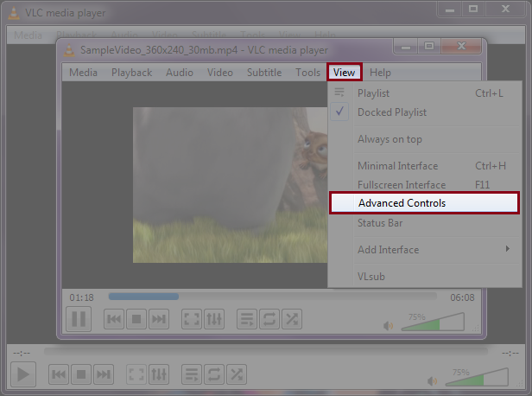The width and height of the screenshot is (532, 396).
Task: Adjust the volume slider in front window
Action: [433, 322]
